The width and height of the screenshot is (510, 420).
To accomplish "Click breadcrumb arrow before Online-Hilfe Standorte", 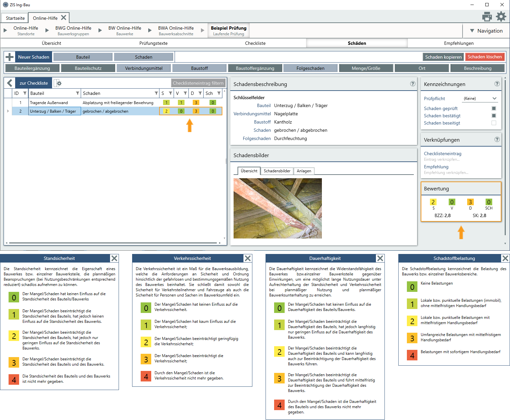I will (x=5, y=30).
